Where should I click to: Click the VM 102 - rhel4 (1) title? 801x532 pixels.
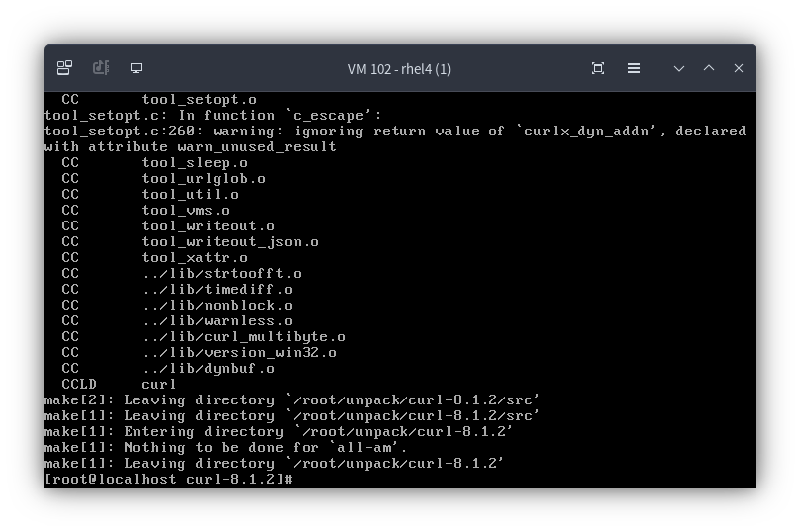(400, 69)
